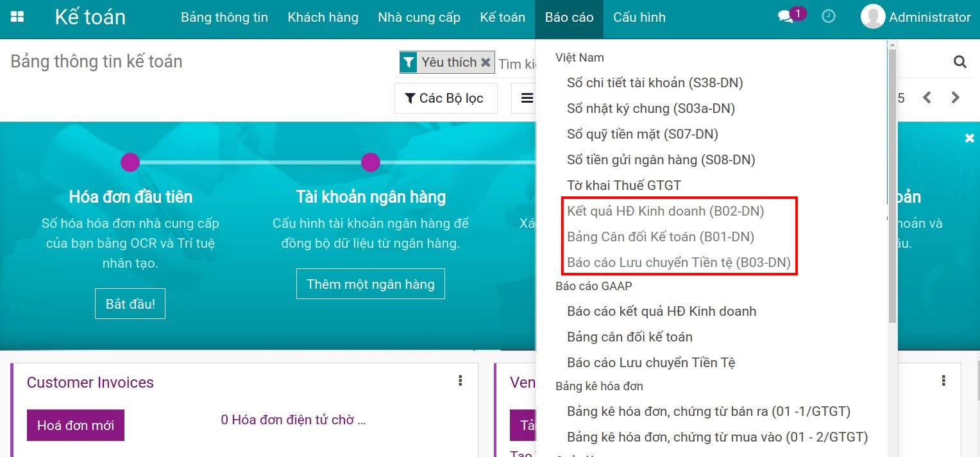The image size is (980, 457).
Task: Click the Administrator avatar picture
Action: tap(872, 17)
